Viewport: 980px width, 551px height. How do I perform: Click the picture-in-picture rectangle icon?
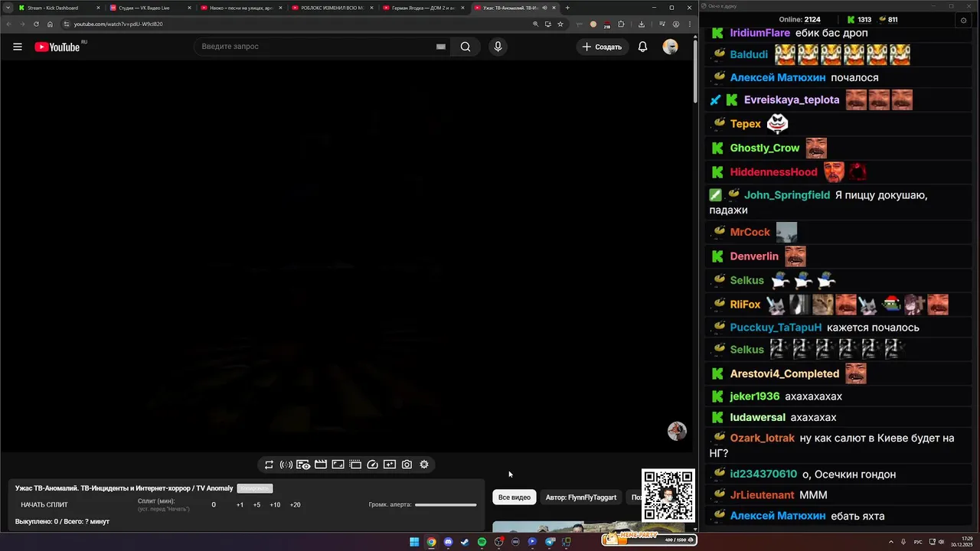(338, 465)
